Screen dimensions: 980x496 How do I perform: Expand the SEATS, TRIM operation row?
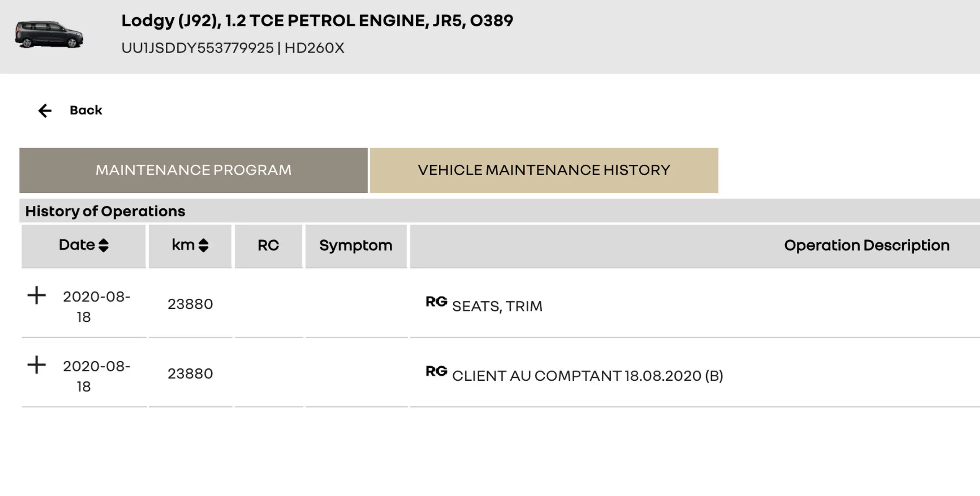37,295
